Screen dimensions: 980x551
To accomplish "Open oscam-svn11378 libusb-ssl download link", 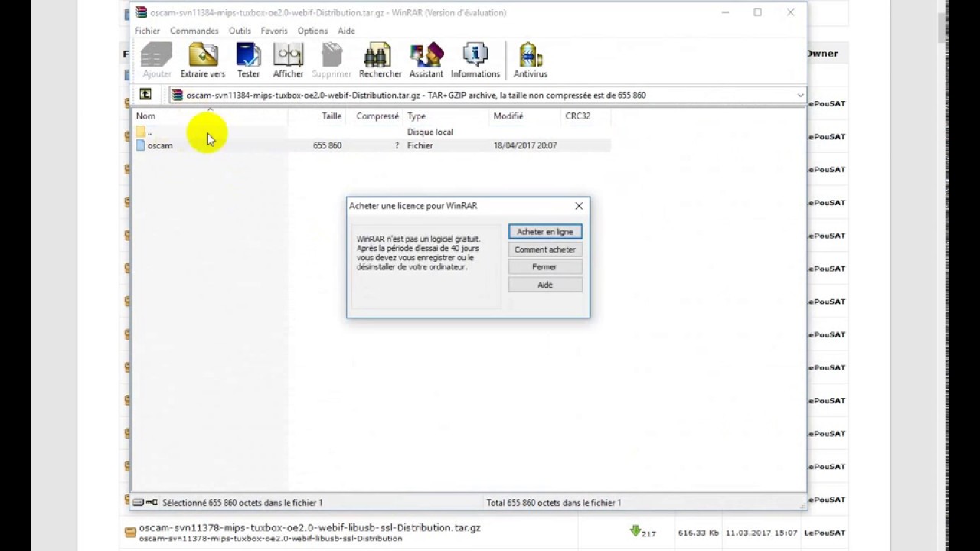I will [309, 528].
